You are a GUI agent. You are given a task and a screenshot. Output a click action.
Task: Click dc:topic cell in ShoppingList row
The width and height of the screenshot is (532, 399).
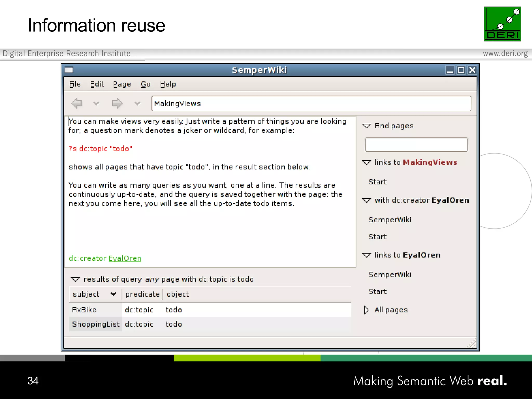[139, 324]
